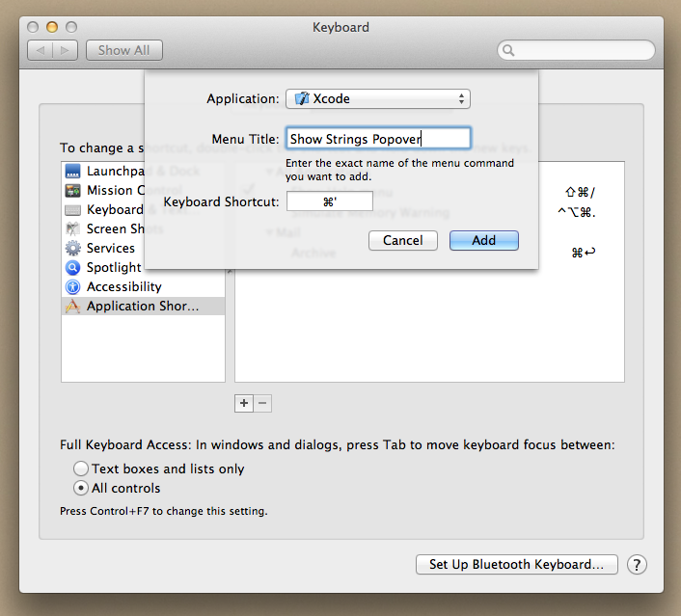Click the ⌃⌥⌘. shortcut value

pyautogui.click(x=576, y=212)
